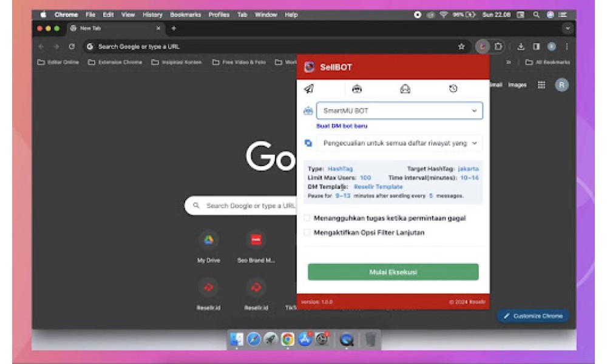Click the copy icon beside Pengecualian dropdown
The height and width of the screenshot is (364, 607).
[x=308, y=143]
